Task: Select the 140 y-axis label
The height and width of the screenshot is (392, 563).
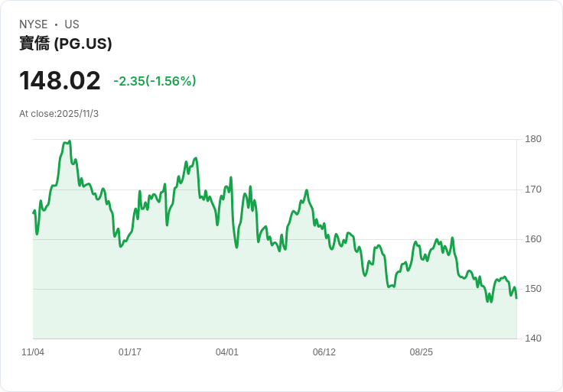Action: (x=533, y=339)
